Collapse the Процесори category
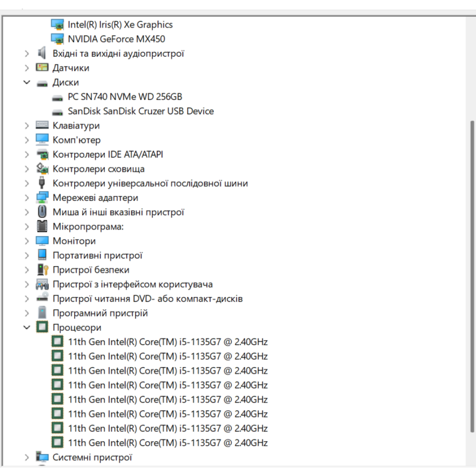The height and width of the screenshot is (476, 476). [x=27, y=327]
